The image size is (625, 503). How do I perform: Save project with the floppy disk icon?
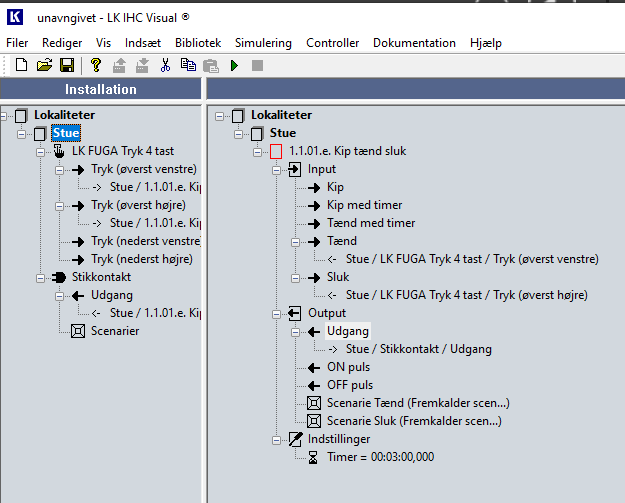66,66
